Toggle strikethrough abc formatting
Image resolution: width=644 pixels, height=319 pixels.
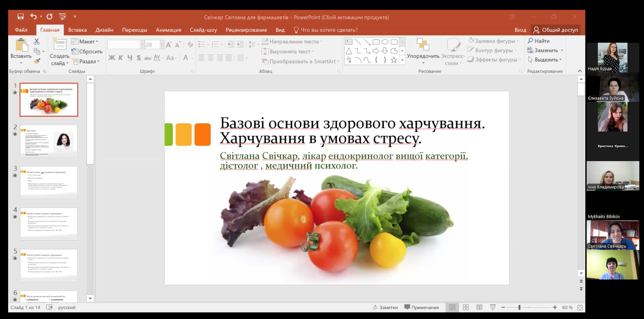[x=148, y=58]
